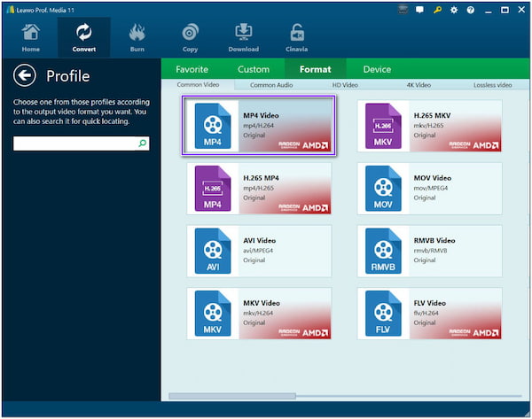Click the green search magnifier icon

(x=143, y=143)
